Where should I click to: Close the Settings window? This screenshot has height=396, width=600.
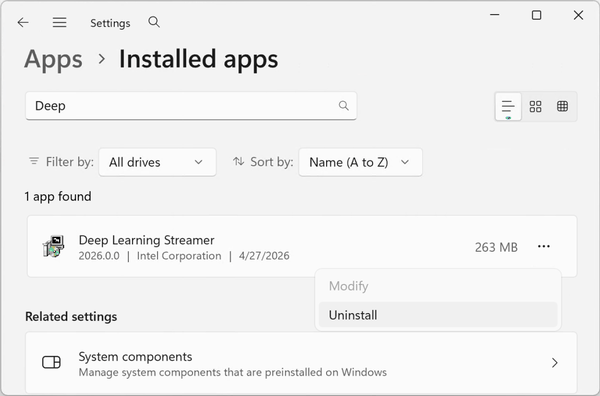pos(578,15)
